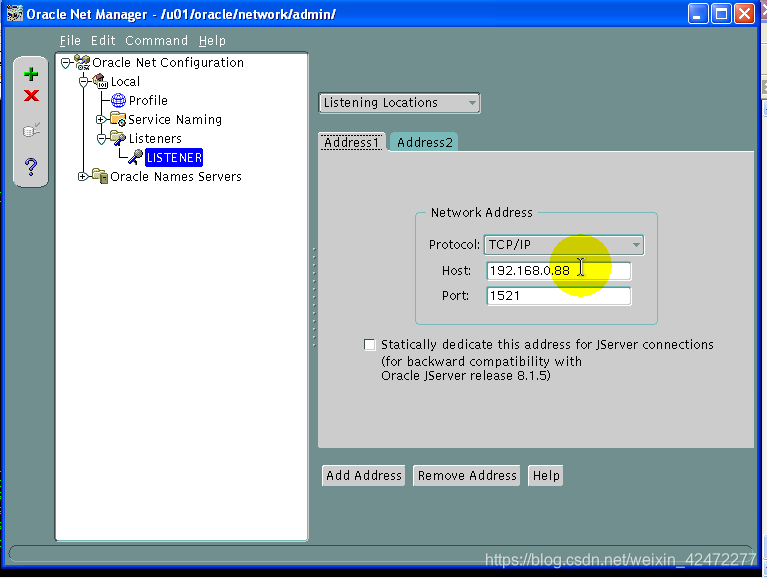Image resolution: width=767 pixels, height=579 pixels.
Task: Select the Service Naming tree item
Action: point(175,120)
